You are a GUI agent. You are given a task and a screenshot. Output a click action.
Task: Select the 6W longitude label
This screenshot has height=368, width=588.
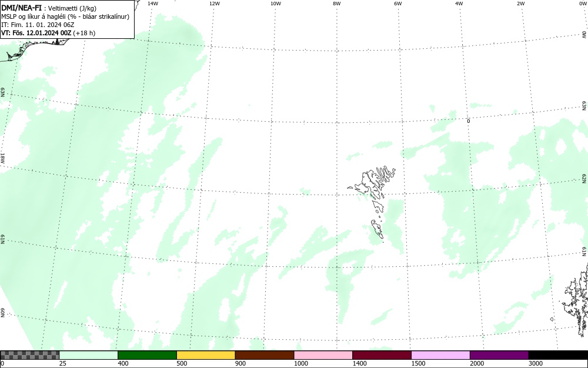pyautogui.click(x=398, y=4)
